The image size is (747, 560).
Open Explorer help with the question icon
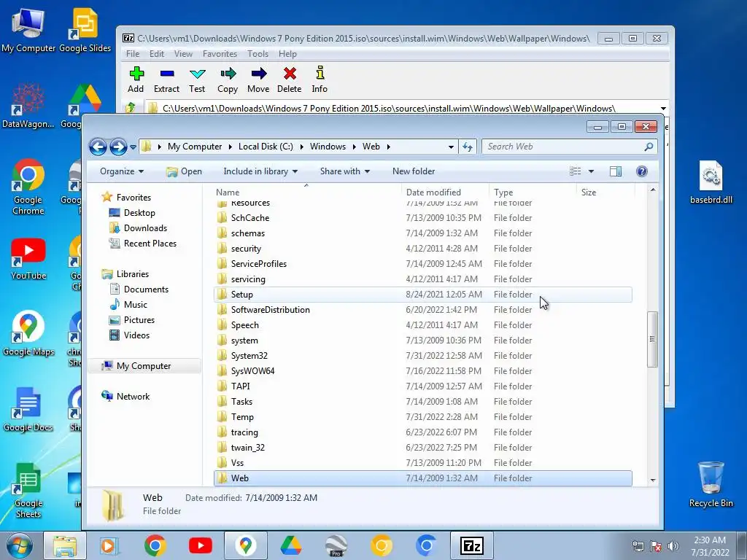(642, 171)
